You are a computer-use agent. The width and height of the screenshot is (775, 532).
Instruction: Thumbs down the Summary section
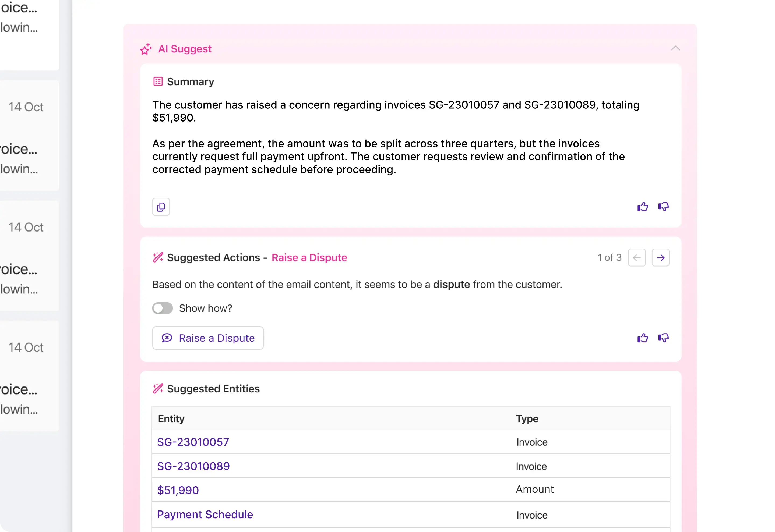663,207
